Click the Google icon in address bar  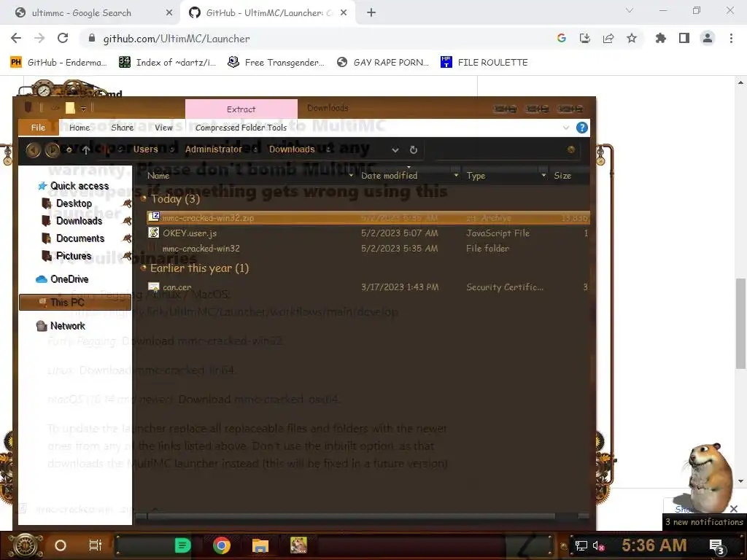click(x=562, y=38)
